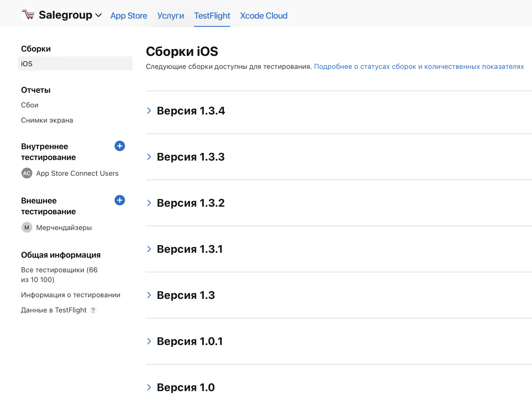This screenshot has height=409, width=532.
Task: Add a group to Внешнее тестирование
Action: [x=119, y=200]
